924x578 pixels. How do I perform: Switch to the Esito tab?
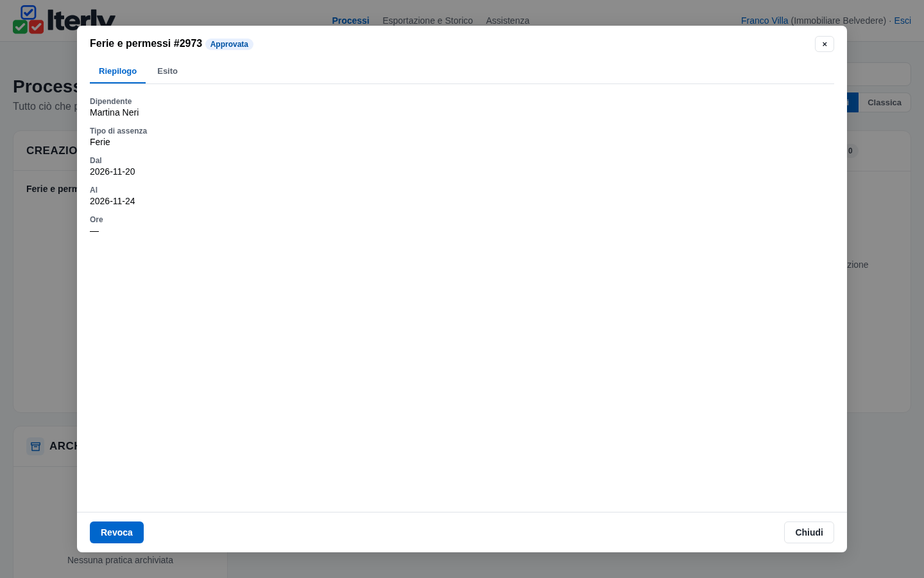pos(167,71)
